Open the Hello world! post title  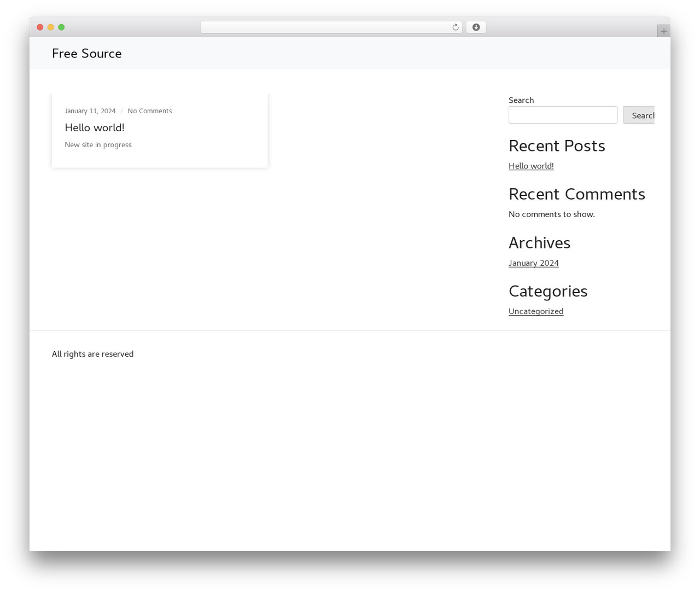click(95, 127)
